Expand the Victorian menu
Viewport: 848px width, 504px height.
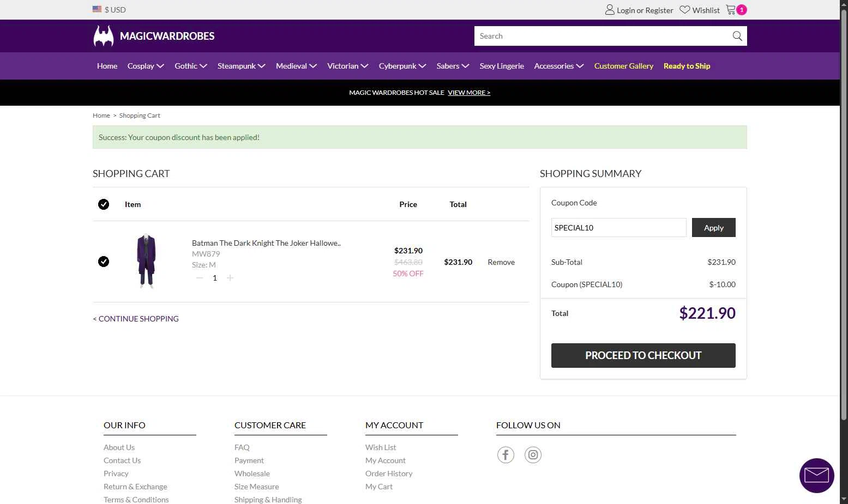coord(348,66)
